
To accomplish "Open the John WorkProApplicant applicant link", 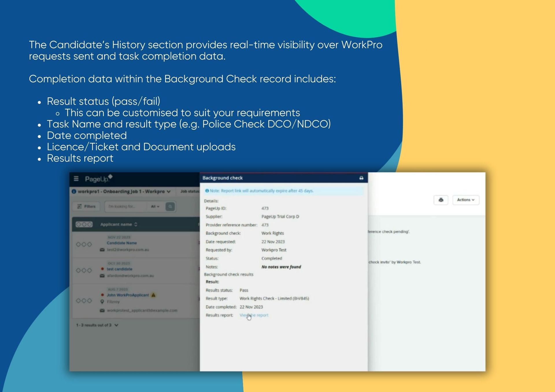I will coord(128,295).
